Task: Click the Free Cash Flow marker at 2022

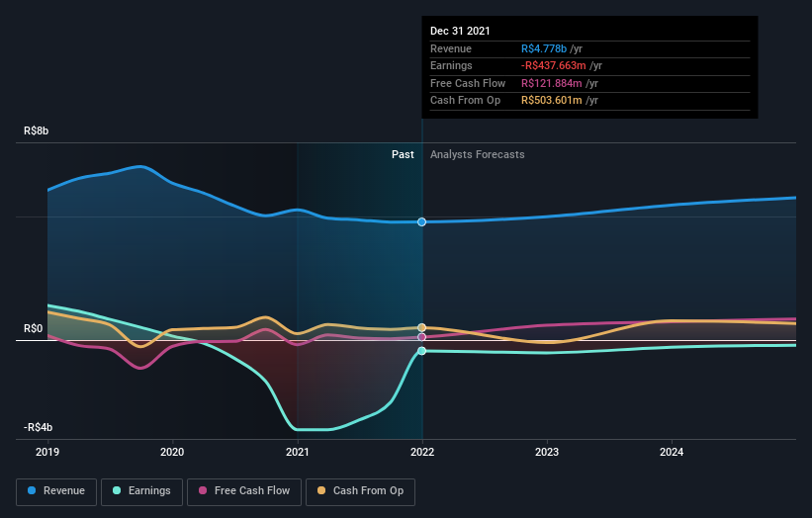Action: coord(422,337)
